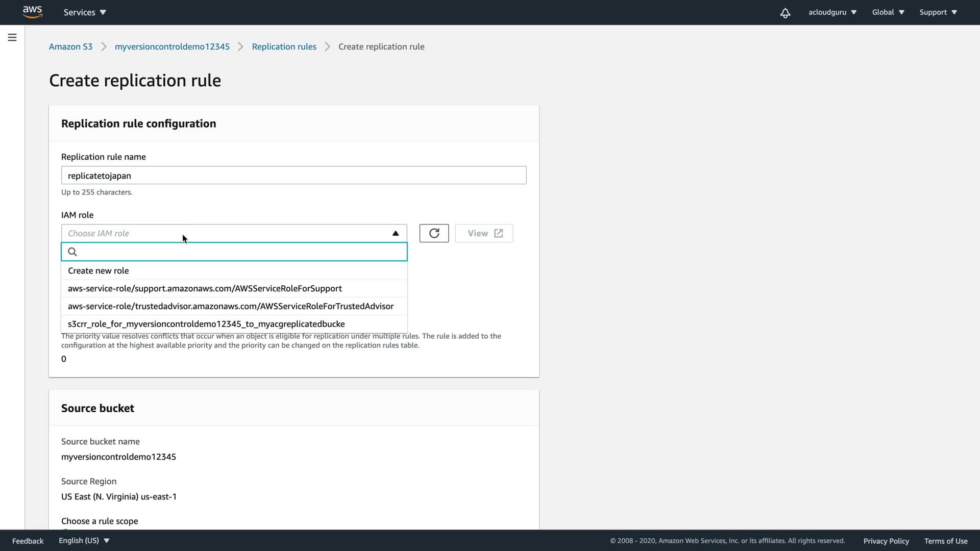The image size is (980, 551).
Task: Open the notifications bell
Action: pyautogui.click(x=785, y=13)
